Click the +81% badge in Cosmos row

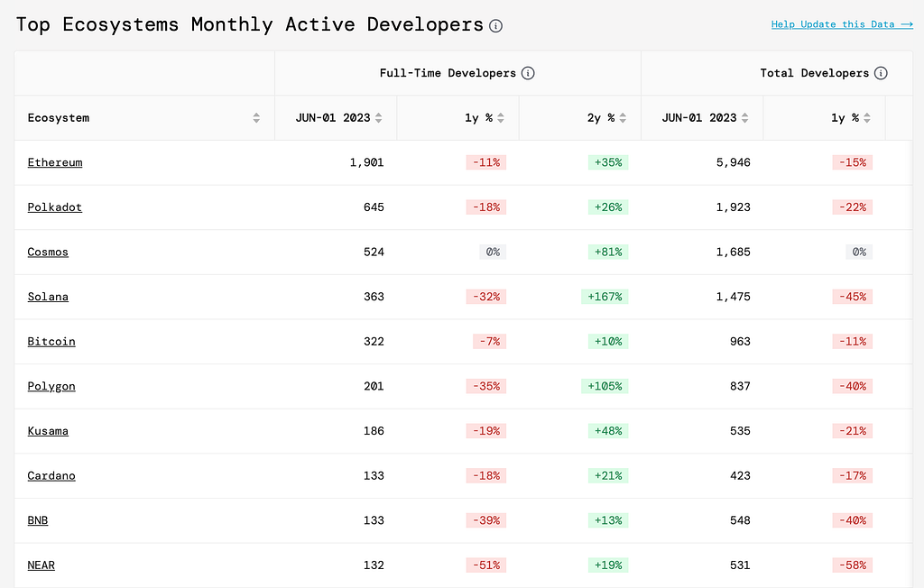point(608,253)
